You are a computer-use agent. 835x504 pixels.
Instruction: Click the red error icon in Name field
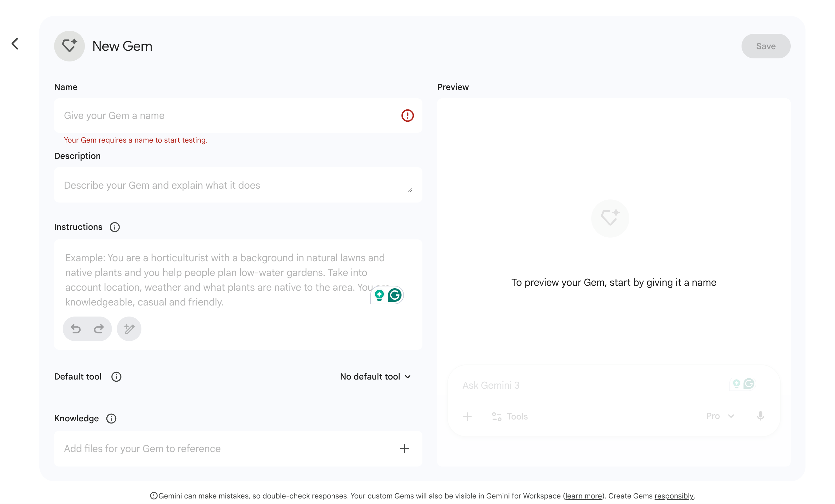pyautogui.click(x=407, y=116)
